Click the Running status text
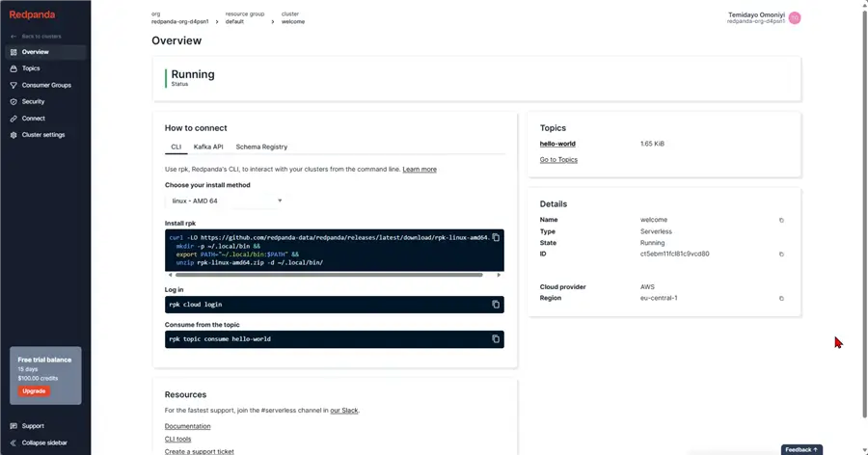868x455 pixels. [x=193, y=74]
